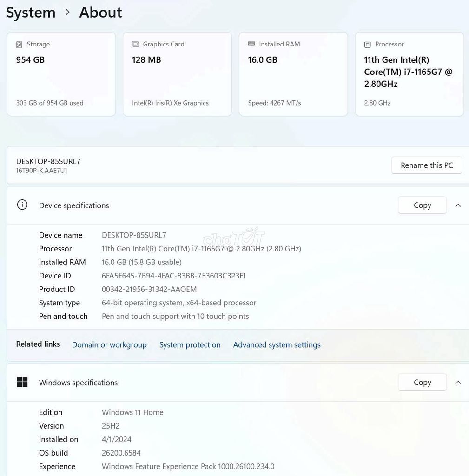The width and height of the screenshot is (469, 476).
Task: Select Version value 25H2
Action: (x=111, y=426)
